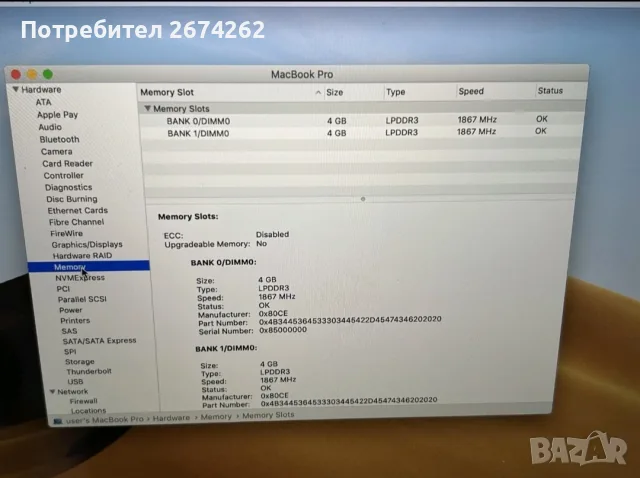
Task: Select Fibre Channel in the sidebar
Action: click(76, 222)
